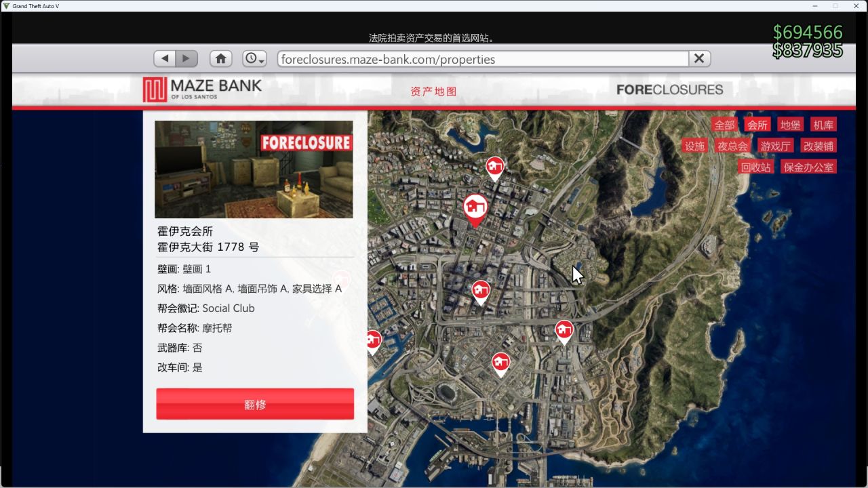868x488 pixels.
Task: Click the property name 霍伊克会所
Action: [x=185, y=231]
